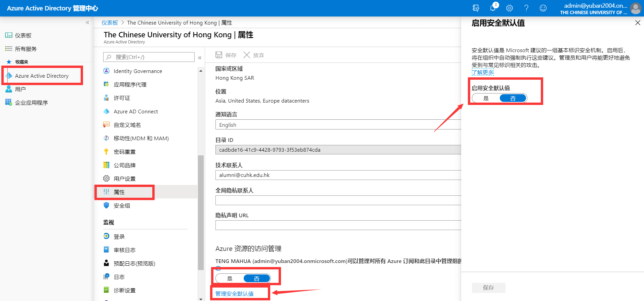Click the 了解更多 link
644x301 pixels.
click(483, 72)
